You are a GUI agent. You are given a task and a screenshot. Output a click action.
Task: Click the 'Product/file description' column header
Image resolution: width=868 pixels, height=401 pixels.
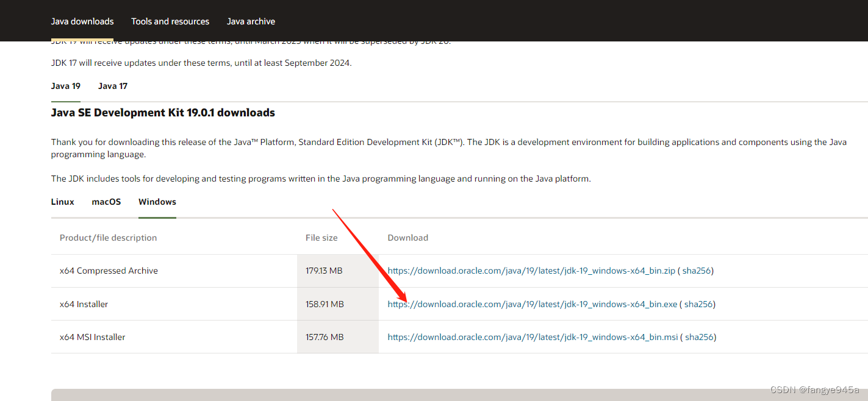click(108, 238)
